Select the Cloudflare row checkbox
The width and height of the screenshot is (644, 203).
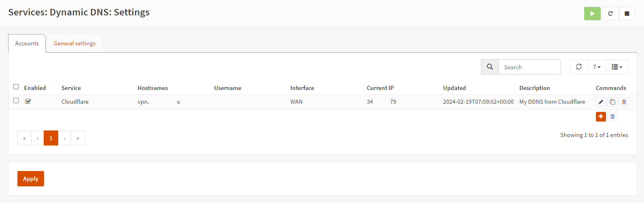pos(16,100)
